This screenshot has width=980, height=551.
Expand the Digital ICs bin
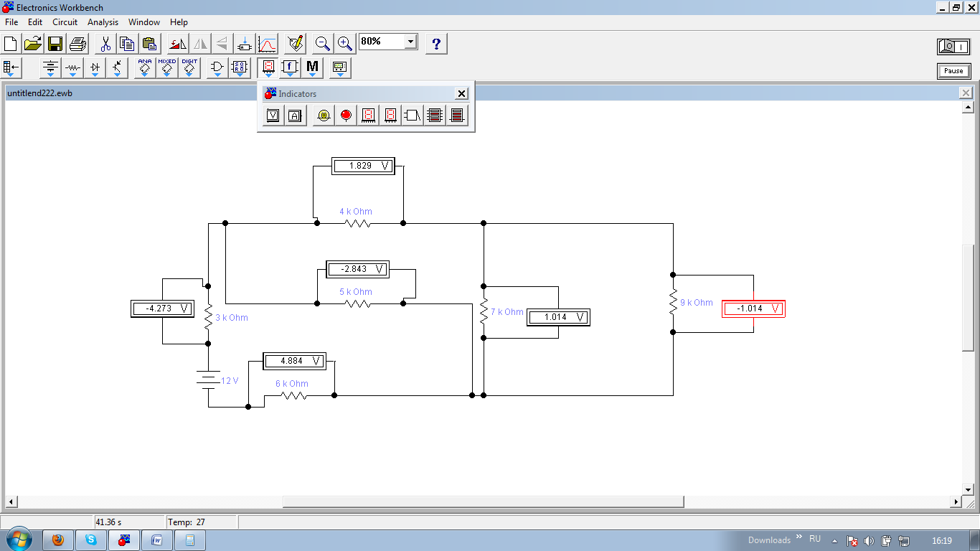[189, 68]
